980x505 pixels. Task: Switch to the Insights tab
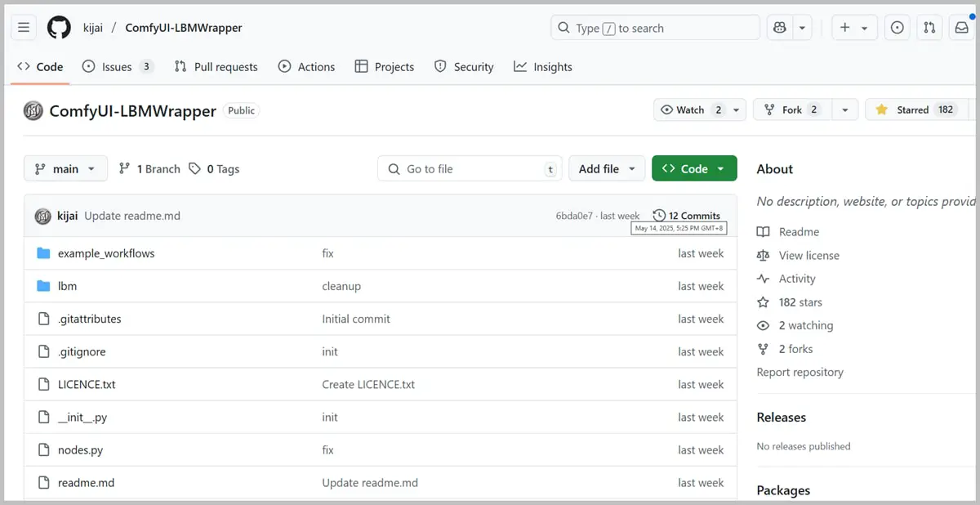tap(543, 67)
